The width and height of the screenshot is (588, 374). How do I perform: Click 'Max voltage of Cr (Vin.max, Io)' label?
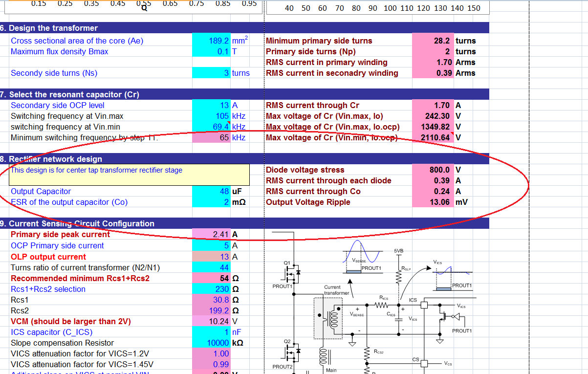(325, 116)
